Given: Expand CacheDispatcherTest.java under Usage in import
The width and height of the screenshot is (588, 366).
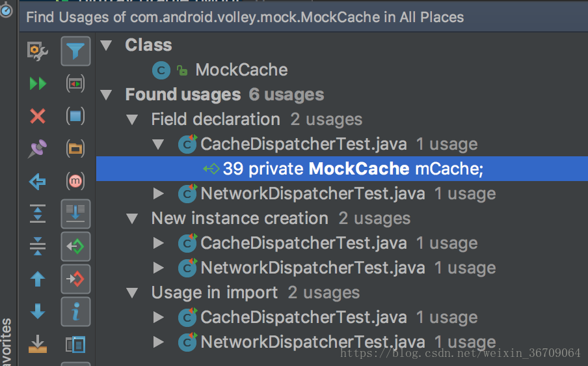Looking at the screenshot, I should (159, 318).
